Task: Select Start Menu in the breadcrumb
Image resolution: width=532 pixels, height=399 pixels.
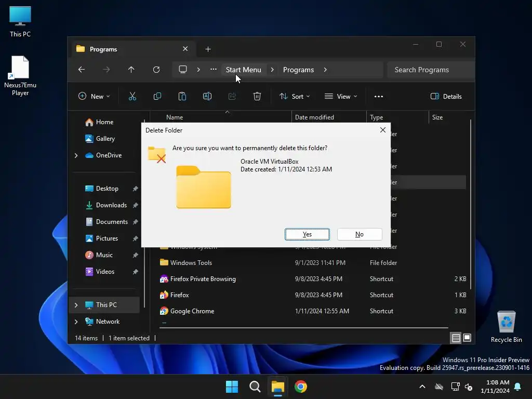Action: point(243,70)
